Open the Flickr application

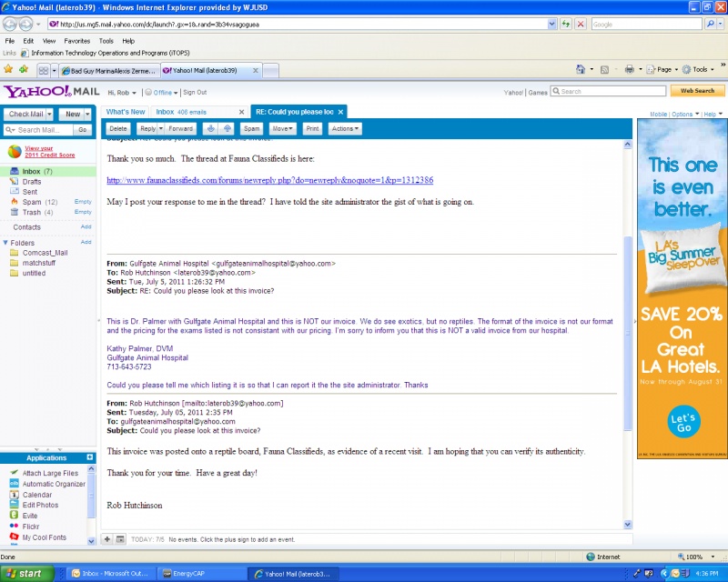tap(31, 527)
